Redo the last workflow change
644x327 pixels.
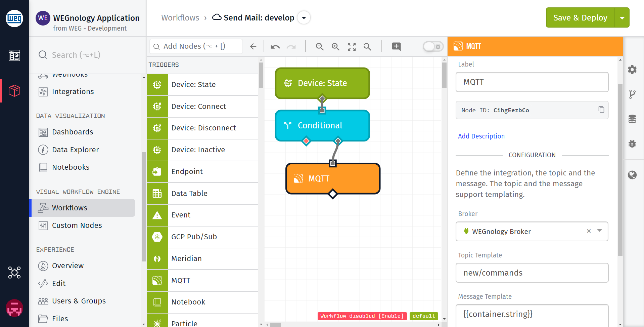tap(291, 46)
